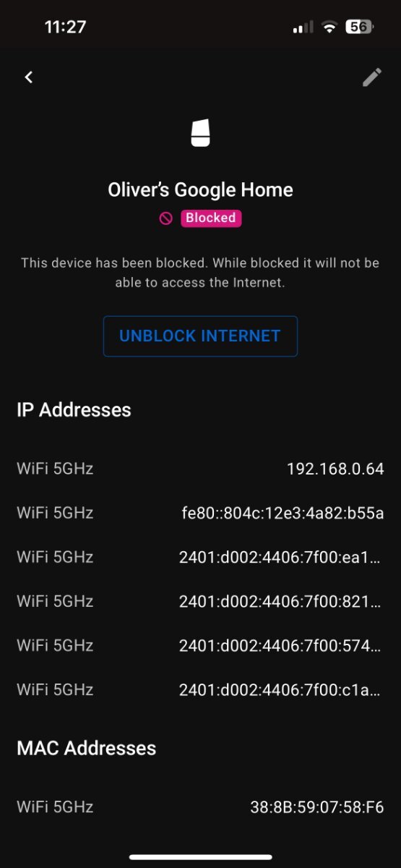Tap the back arrow icon
This screenshot has width=401, height=868.
coord(29,77)
